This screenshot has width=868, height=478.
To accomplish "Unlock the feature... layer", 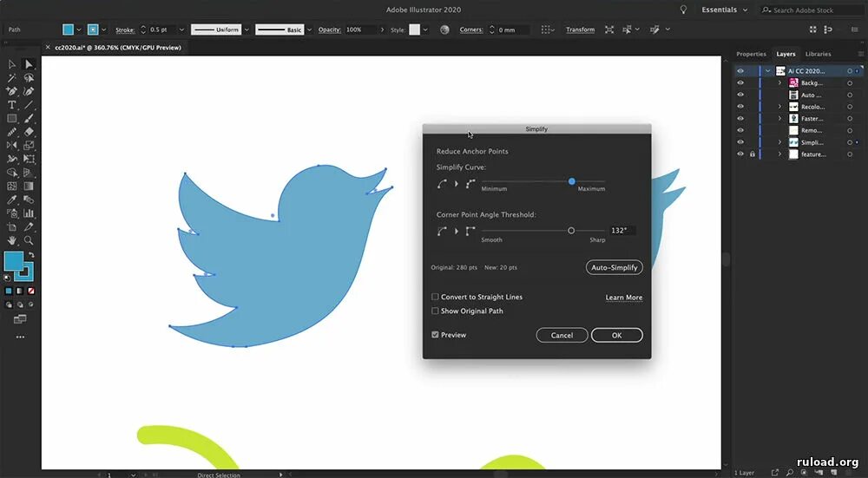I will [753, 154].
